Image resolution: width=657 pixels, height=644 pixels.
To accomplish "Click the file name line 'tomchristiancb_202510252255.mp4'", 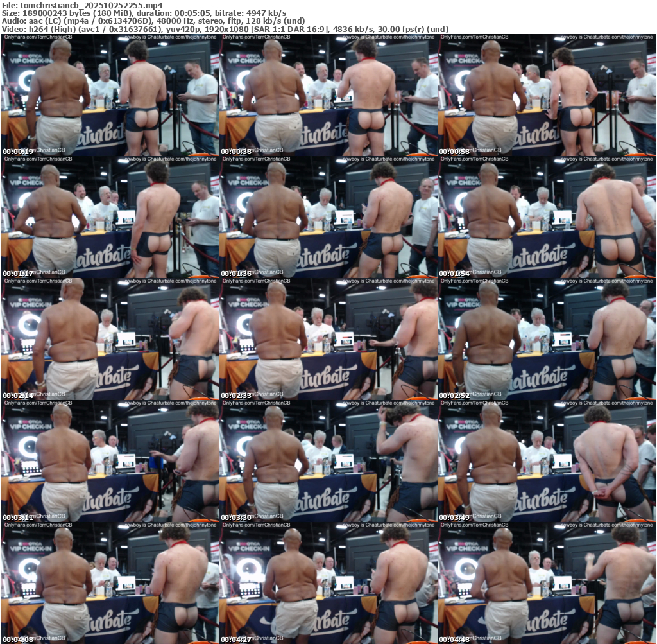I will [82, 5].
